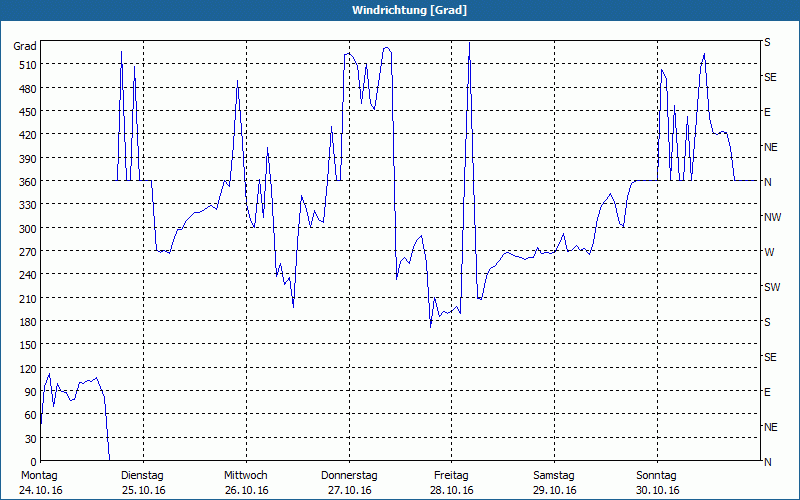Click the 210 value on the left axis
This screenshot has width=800, height=500.
point(28,298)
